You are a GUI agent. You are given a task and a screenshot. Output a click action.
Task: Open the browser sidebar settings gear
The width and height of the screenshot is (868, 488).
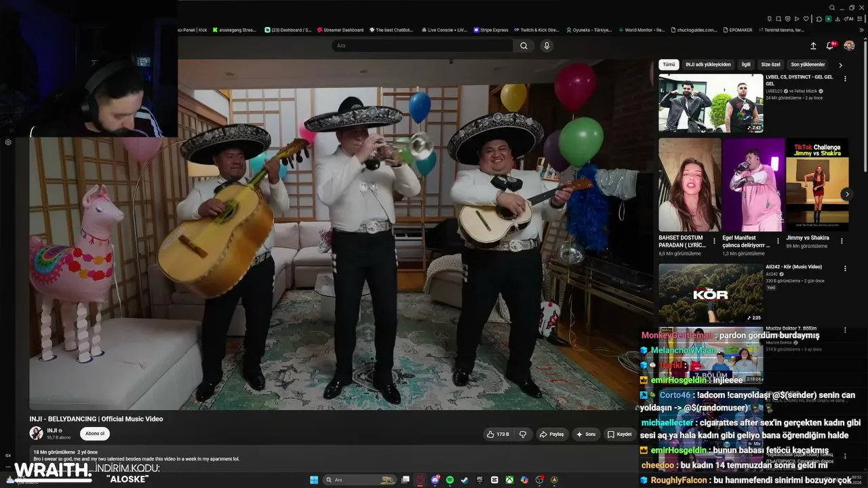point(8,142)
